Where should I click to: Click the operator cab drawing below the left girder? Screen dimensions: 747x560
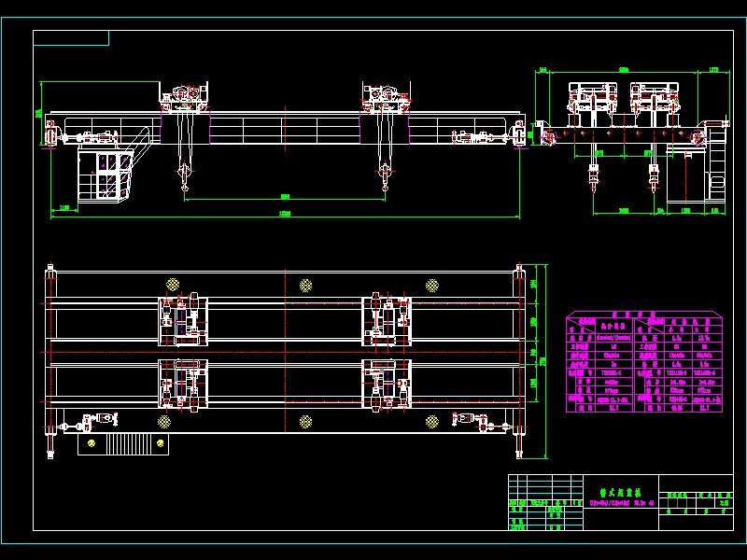point(106,173)
